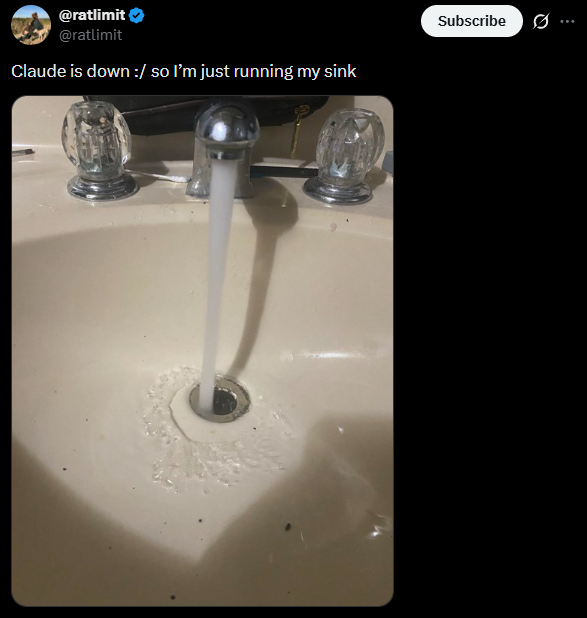Viewport: 587px width, 618px height.
Task: Open the three-dot more options menu
Action: coord(567,21)
